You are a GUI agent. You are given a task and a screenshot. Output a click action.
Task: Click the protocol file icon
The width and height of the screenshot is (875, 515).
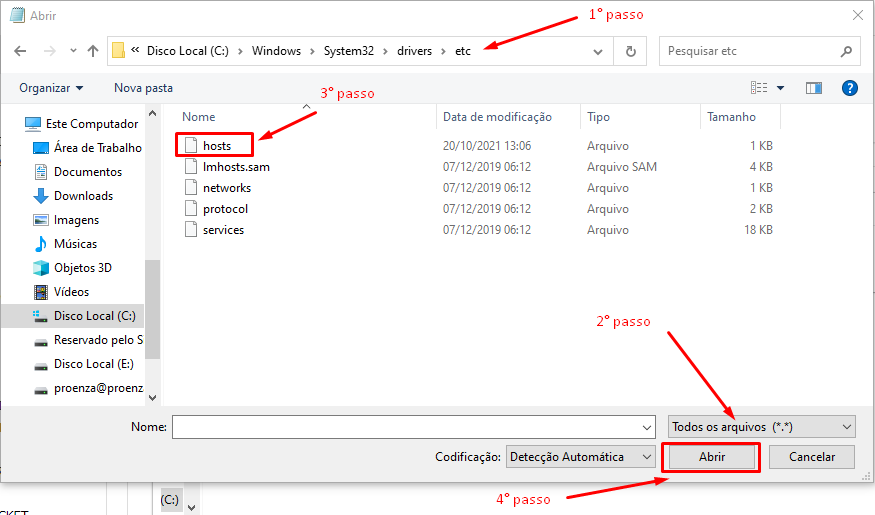click(191, 208)
